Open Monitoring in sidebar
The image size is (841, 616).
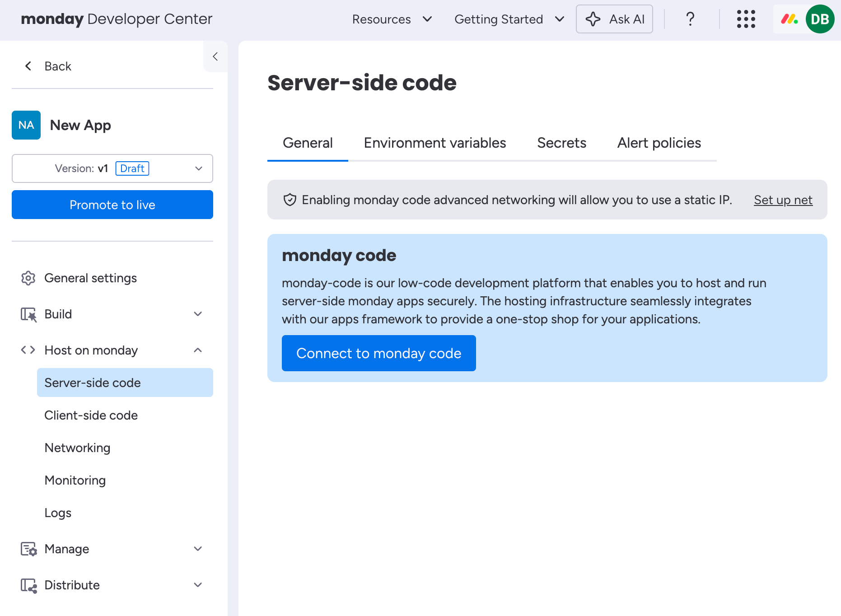[x=125, y=480]
